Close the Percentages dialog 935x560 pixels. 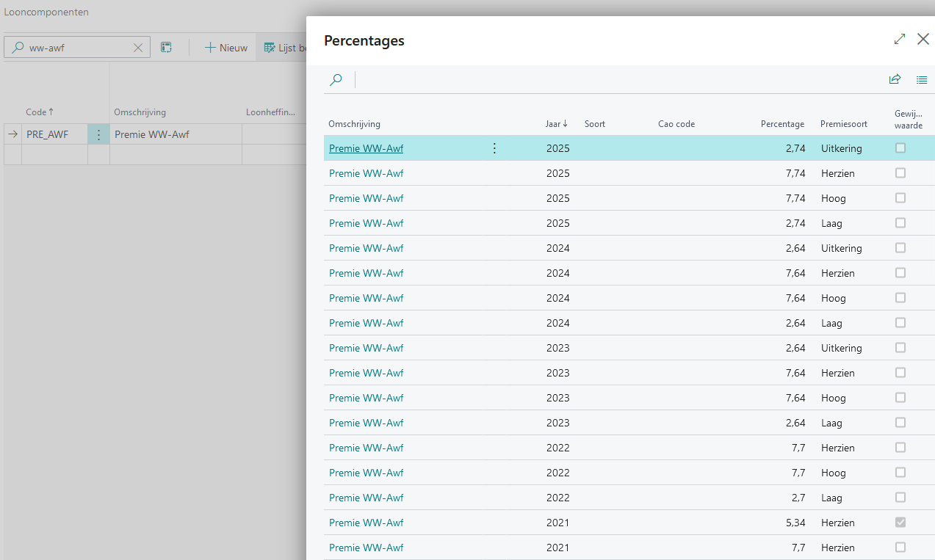[923, 40]
